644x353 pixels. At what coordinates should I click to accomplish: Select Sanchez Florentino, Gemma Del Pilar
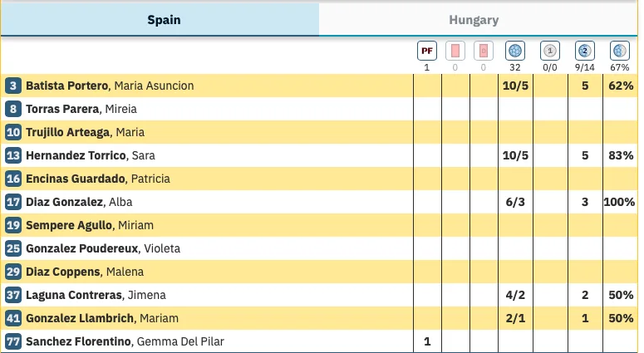click(x=125, y=341)
